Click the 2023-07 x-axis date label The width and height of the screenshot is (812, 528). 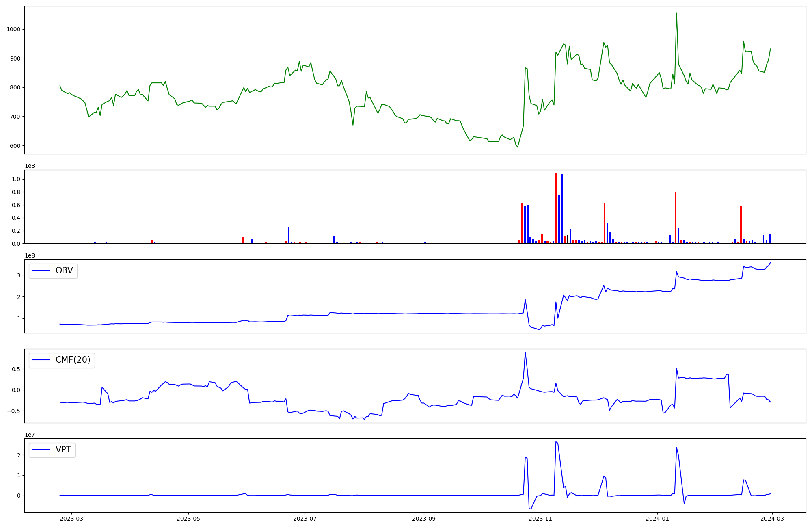(305, 519)
